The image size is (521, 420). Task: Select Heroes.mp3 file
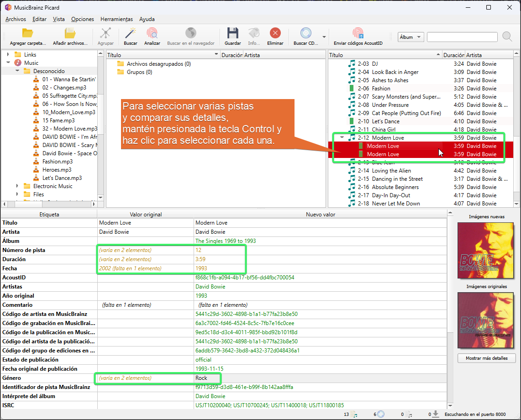tap(57, 170)
